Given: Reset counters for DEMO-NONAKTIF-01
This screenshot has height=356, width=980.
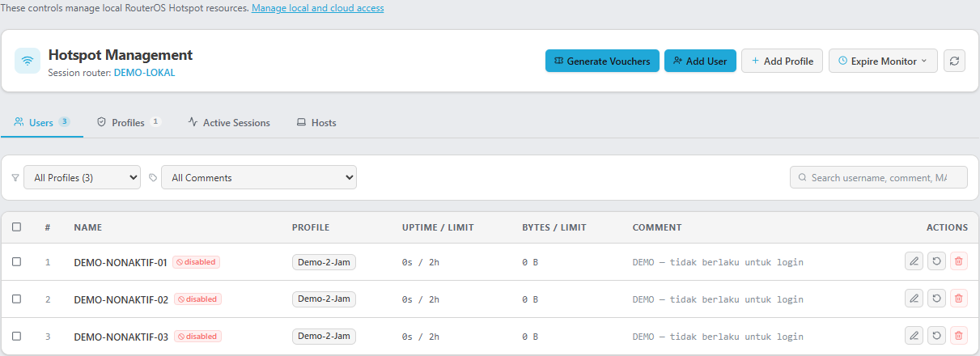Looking at the screenshot, I should pos(936,261).
